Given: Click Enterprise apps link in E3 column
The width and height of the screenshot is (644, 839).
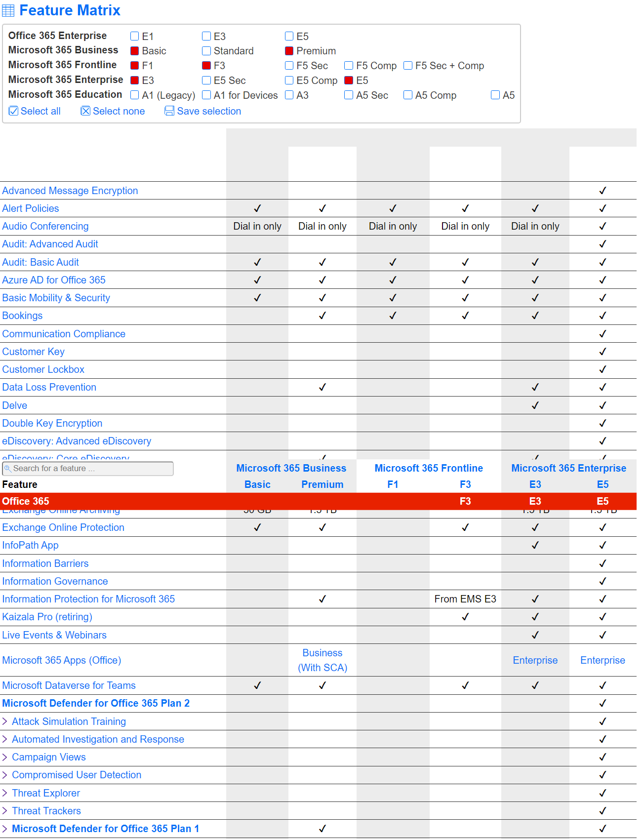Looking at the screenshot, I should pyautogui.click(x=535, y=660).
